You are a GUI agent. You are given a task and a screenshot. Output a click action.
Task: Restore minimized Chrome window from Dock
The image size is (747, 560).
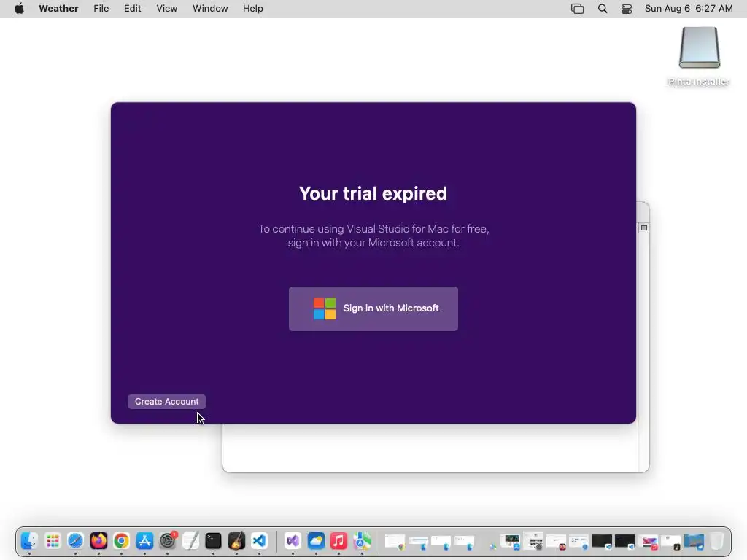[x=395, y=542]
